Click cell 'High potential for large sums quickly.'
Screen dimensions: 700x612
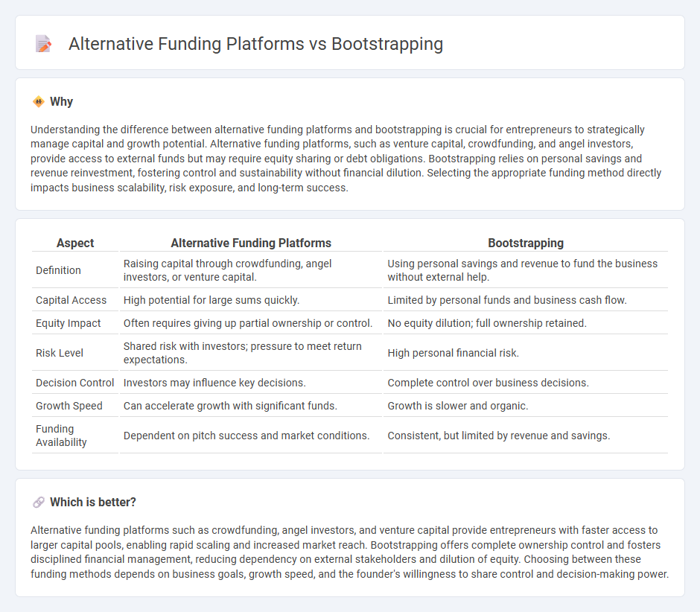[251, 300]
